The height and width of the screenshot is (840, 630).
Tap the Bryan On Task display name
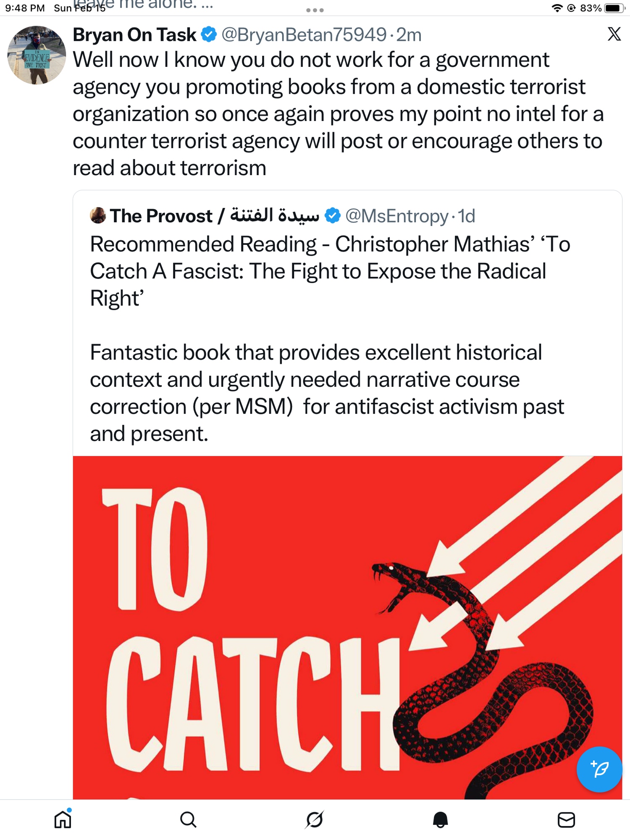(134, 34)
